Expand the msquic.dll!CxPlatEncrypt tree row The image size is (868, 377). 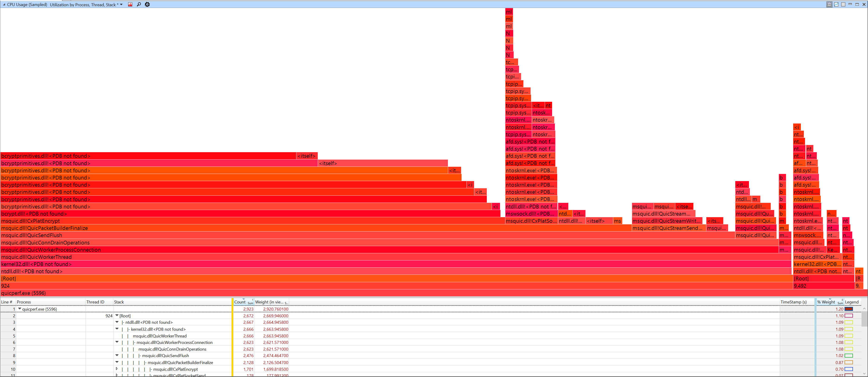117,369
